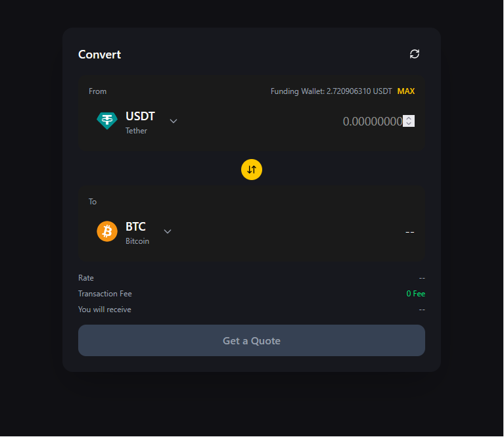Open the To currency selector labeled BTC
This screenshot has width=504, height=437.
pos(134,232)
